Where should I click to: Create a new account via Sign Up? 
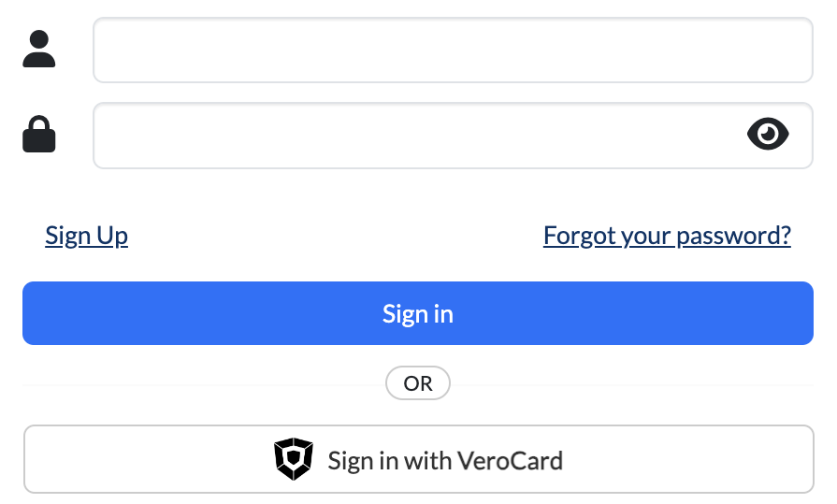tap(86, 235)
